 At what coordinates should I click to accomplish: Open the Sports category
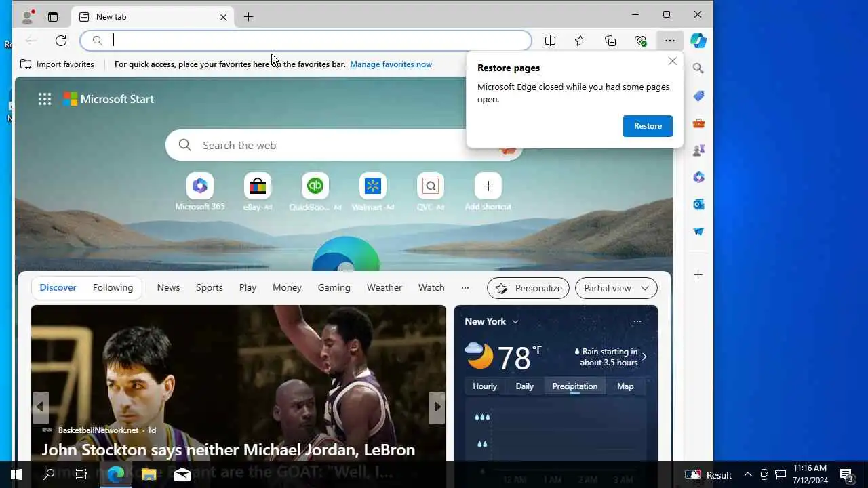click(210, 287)
